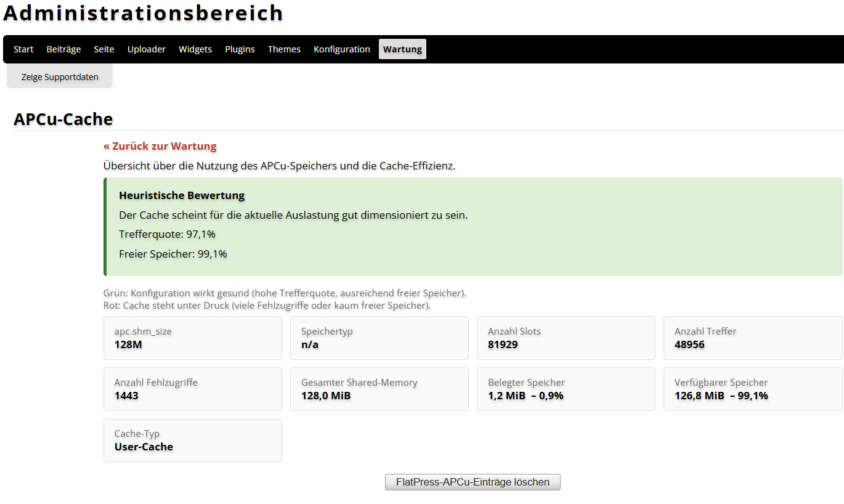844x504 pixels.
Task: Click the apc.shm_size 128M card
Action: [x=193, y=338]
